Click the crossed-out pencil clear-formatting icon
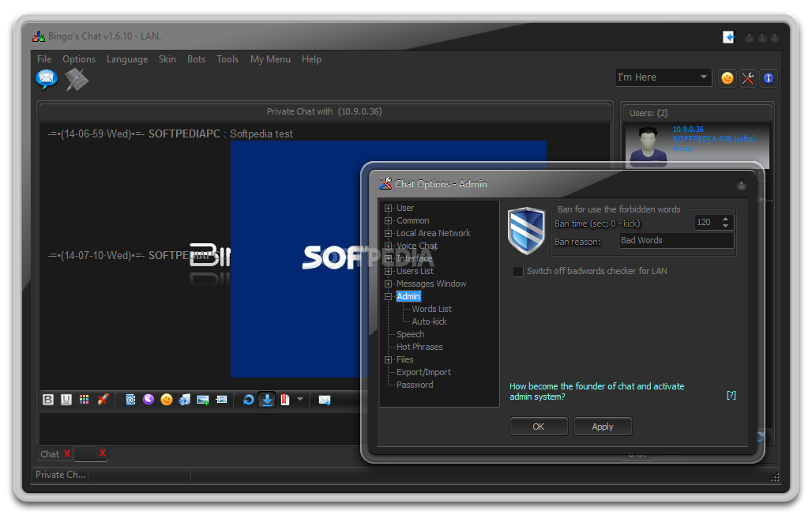The width and height of the screenshot is (812, 515). coord(103,400)
